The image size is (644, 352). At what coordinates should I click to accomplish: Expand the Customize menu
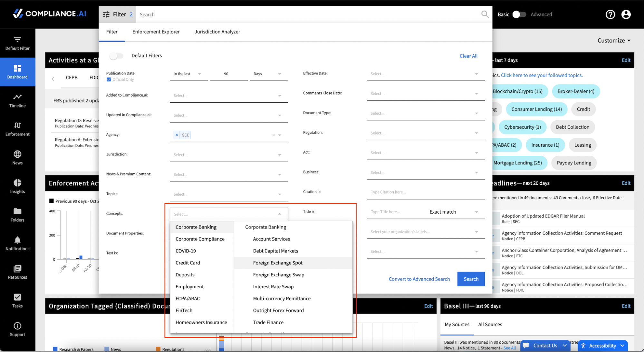[614, 41]
